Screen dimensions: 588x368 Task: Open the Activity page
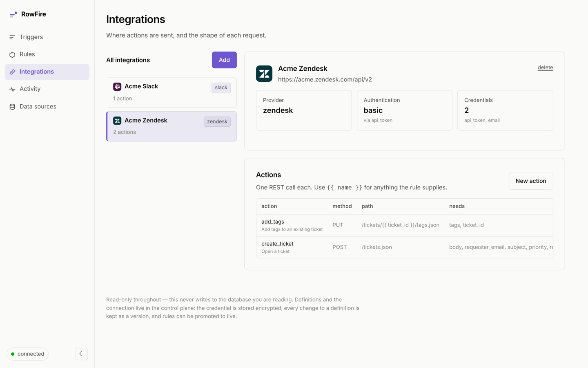47,89
